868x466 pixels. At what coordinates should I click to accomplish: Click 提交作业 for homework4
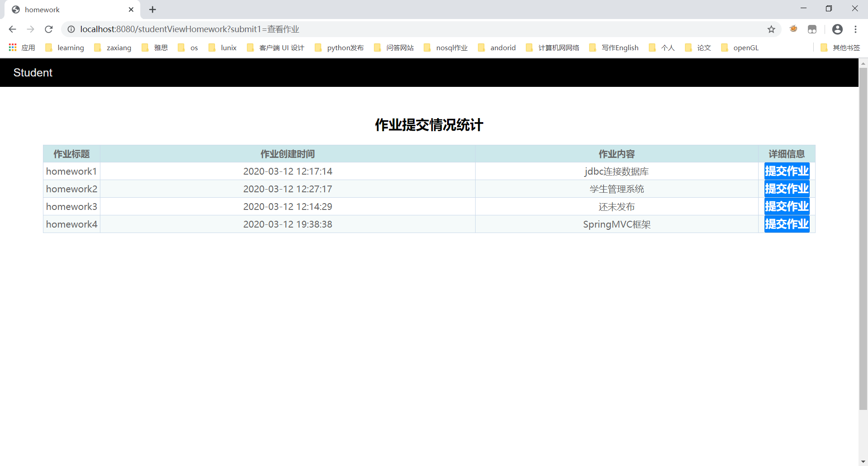[x=787, y=223]
